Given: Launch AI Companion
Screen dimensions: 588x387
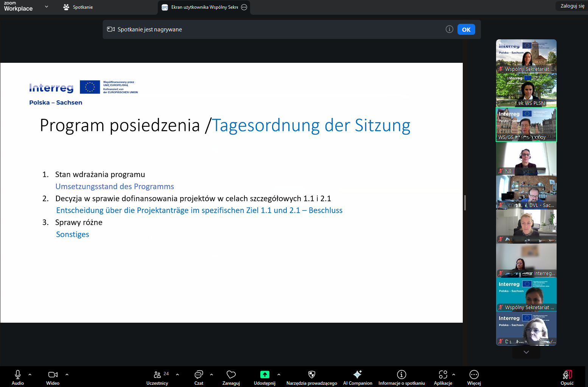Looking at the screenshot, I should coord(357,377).
